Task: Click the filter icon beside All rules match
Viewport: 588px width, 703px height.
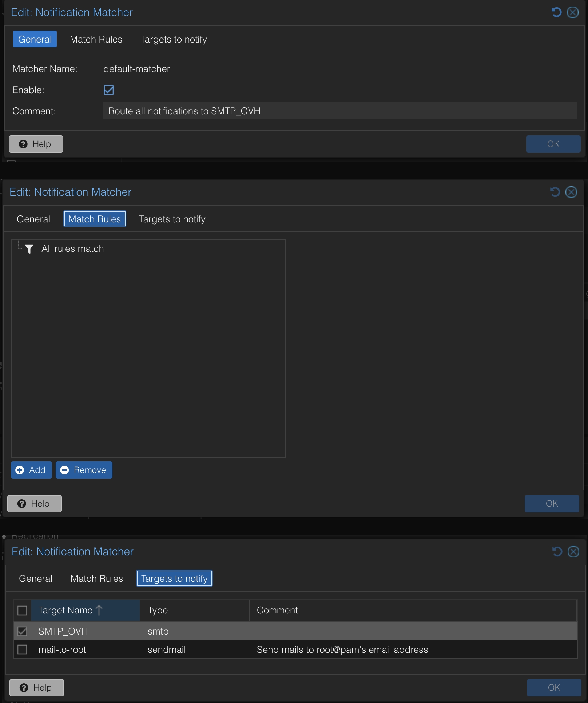Action: pos(29,249)
